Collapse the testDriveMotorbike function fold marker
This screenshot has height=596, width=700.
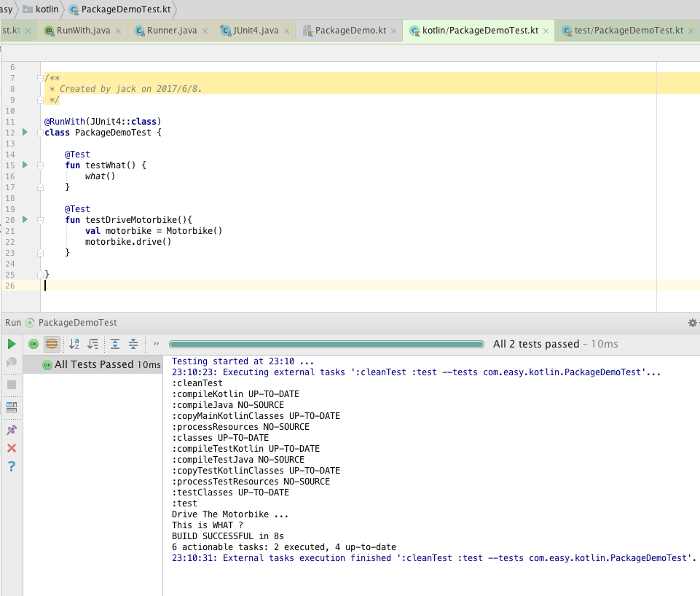pos(41,220)
